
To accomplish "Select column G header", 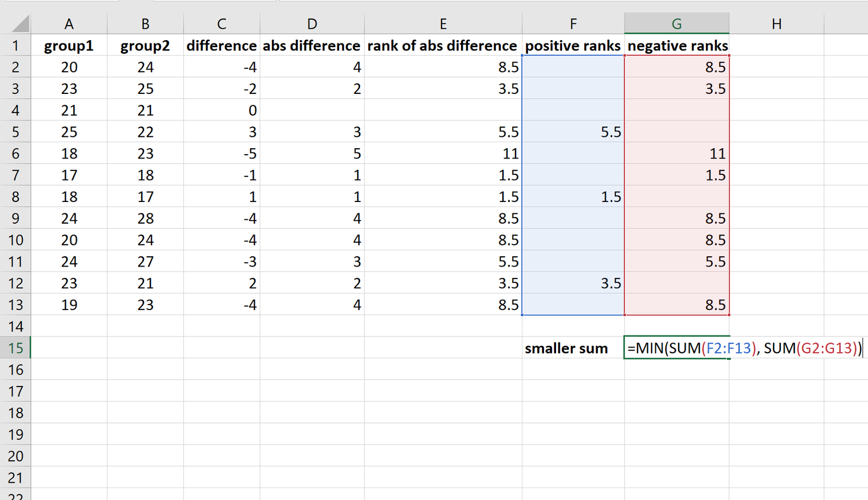I will click(x=676, y=23).
